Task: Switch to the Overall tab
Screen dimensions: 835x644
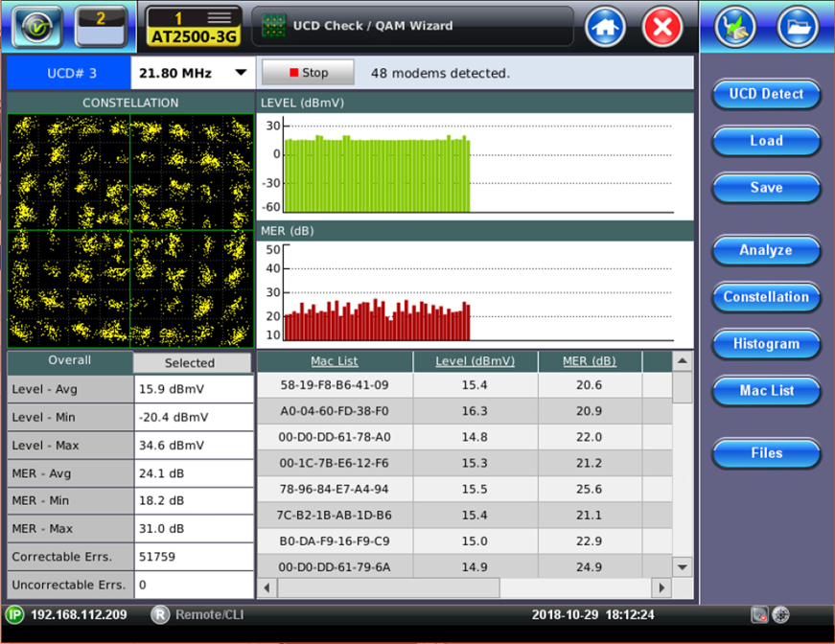Action: coord(70,361)
